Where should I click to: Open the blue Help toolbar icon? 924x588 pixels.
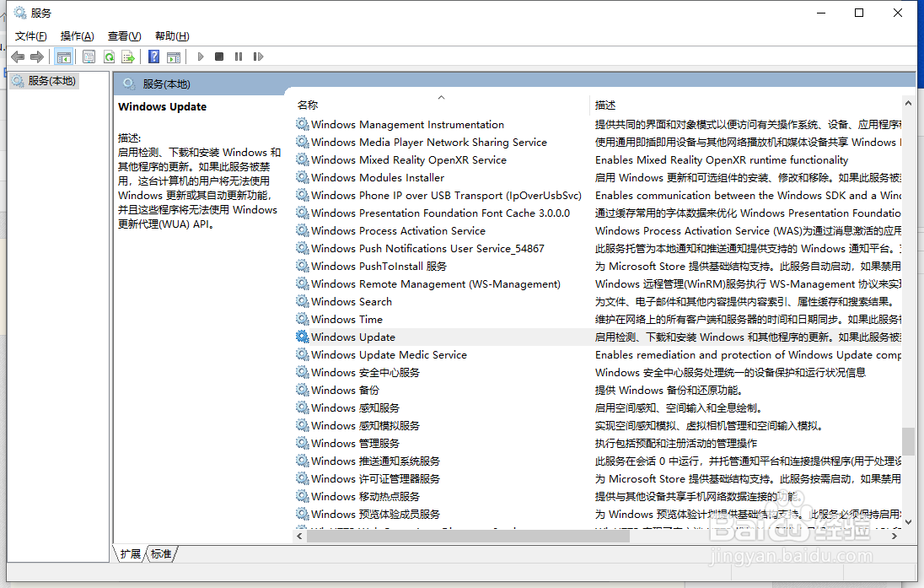(153, 57)
